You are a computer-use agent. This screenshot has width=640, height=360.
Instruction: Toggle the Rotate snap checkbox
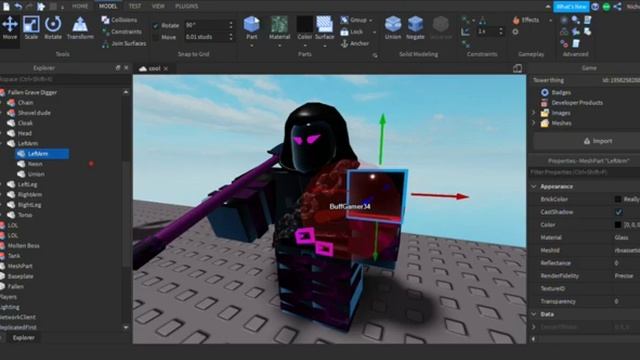click(x=155, y=26)
